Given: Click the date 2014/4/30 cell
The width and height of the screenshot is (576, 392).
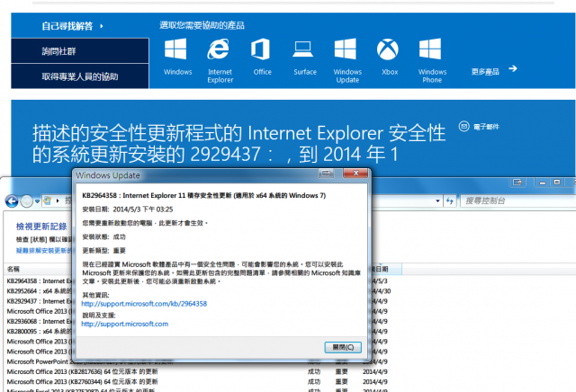Looking at the screenshot, I should (x=382, y=290).
